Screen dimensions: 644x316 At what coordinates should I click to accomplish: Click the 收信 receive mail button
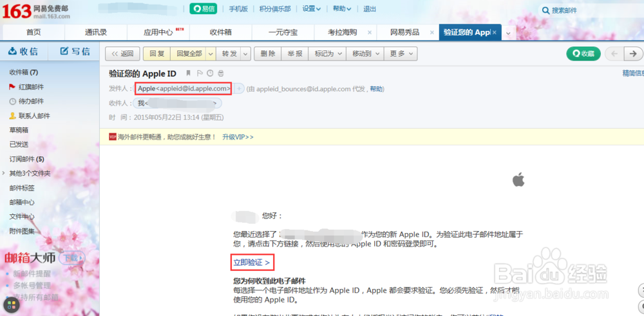click(24, 51)
